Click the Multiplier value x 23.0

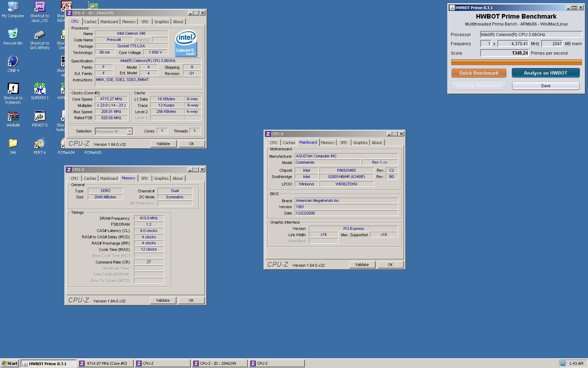click(x=111, y=105)
